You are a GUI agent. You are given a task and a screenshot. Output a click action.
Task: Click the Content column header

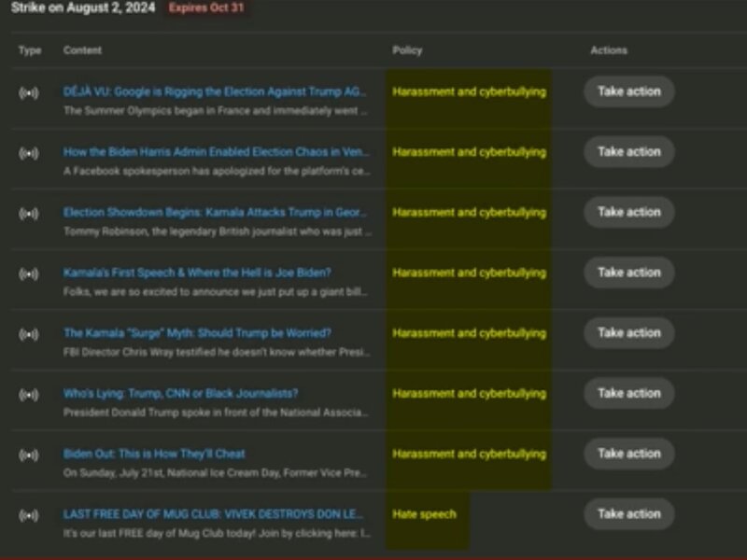pyautogui.click(x=82, y=50)
